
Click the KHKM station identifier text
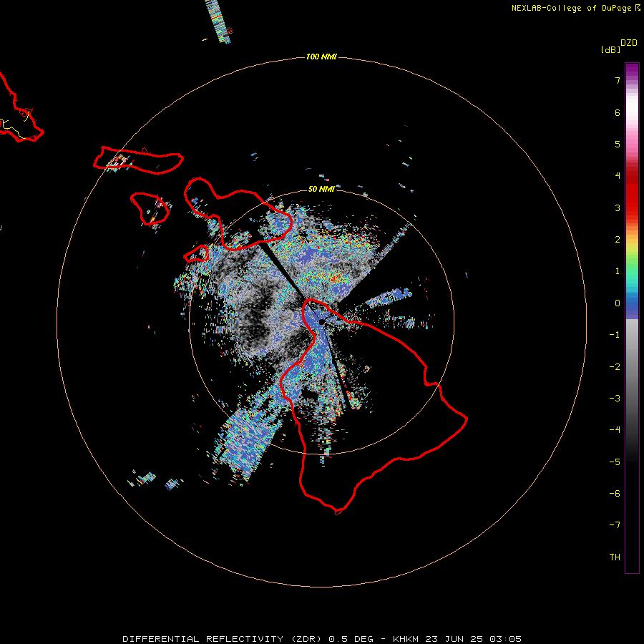pyautogui.click(x=406, y=639)
